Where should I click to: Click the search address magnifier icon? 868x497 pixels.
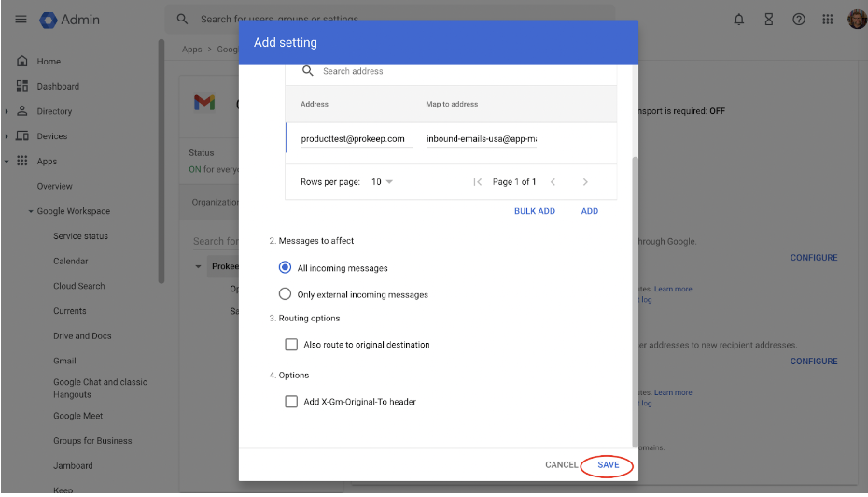coord(308,71)
